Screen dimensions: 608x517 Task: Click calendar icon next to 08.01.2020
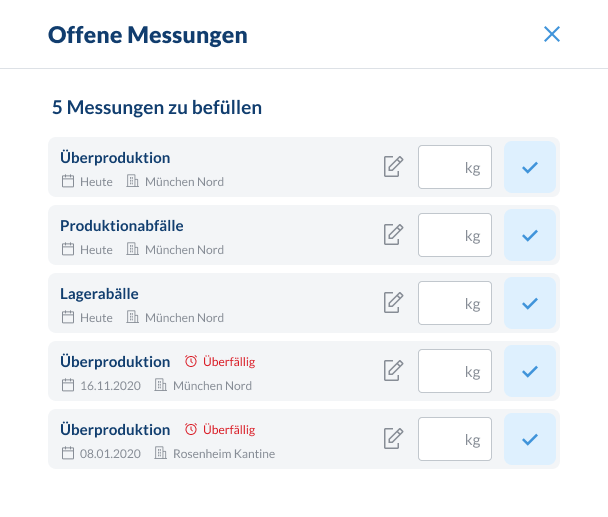pyautogui.click(x=68, y=453)
